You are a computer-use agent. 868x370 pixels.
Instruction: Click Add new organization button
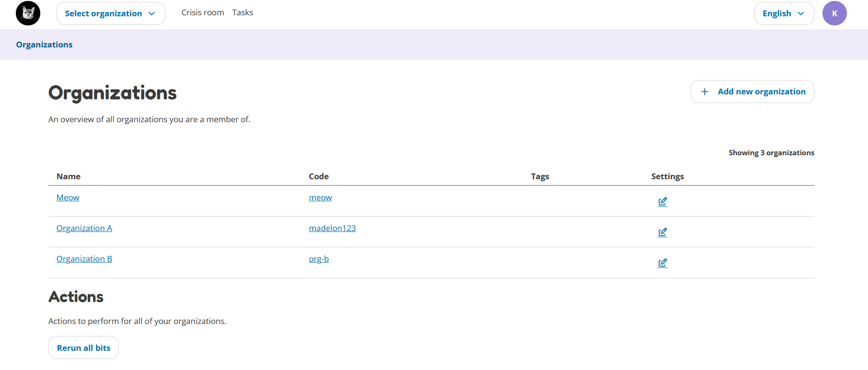coord(752,92)
